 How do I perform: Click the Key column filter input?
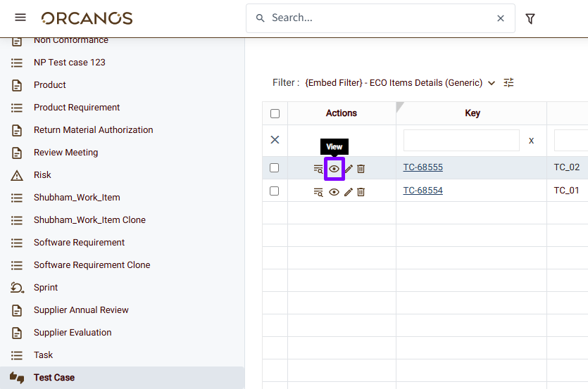click(461, 140)
